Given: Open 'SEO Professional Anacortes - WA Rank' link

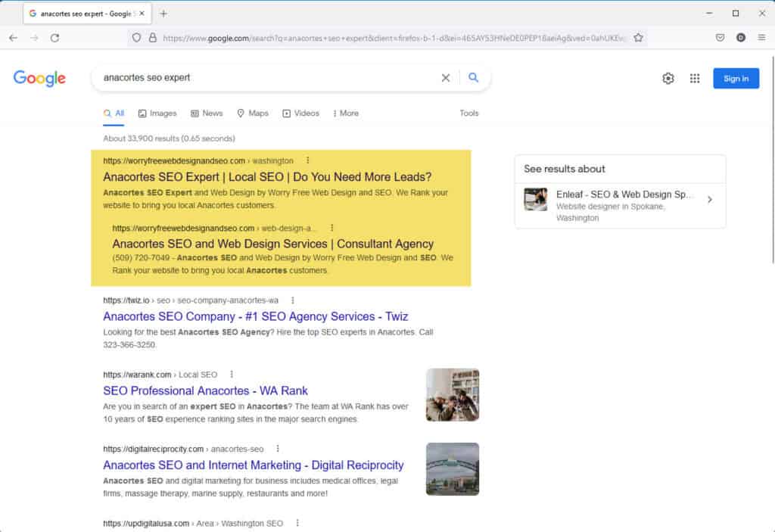Looking at the screenshot, I should click(205, 390).
